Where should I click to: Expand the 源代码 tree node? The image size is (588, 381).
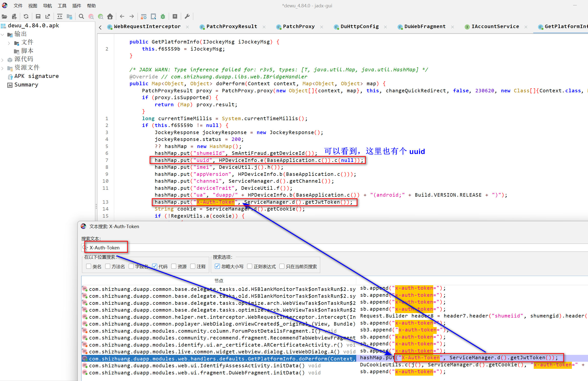3,60
